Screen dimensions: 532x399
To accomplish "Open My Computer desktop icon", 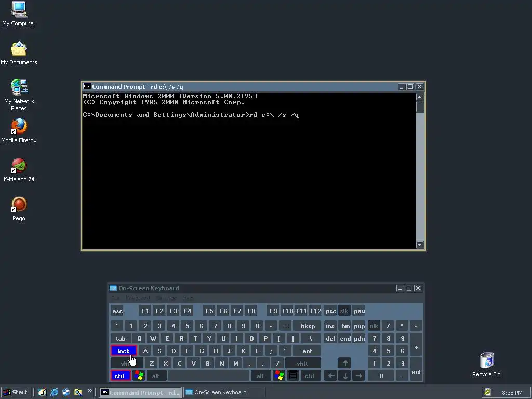I will coord(19,14).
